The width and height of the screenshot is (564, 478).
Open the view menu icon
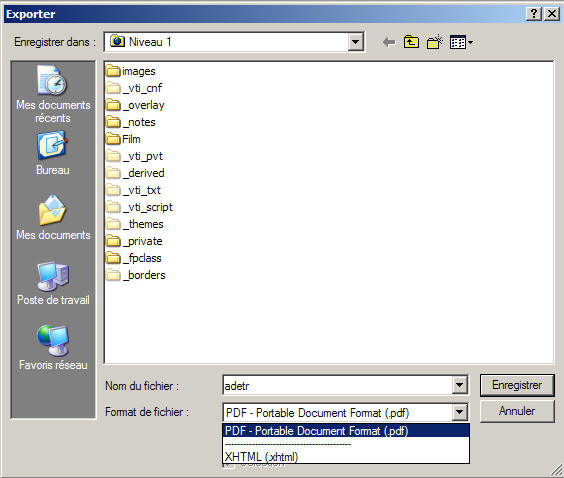(x=461, y=42)
